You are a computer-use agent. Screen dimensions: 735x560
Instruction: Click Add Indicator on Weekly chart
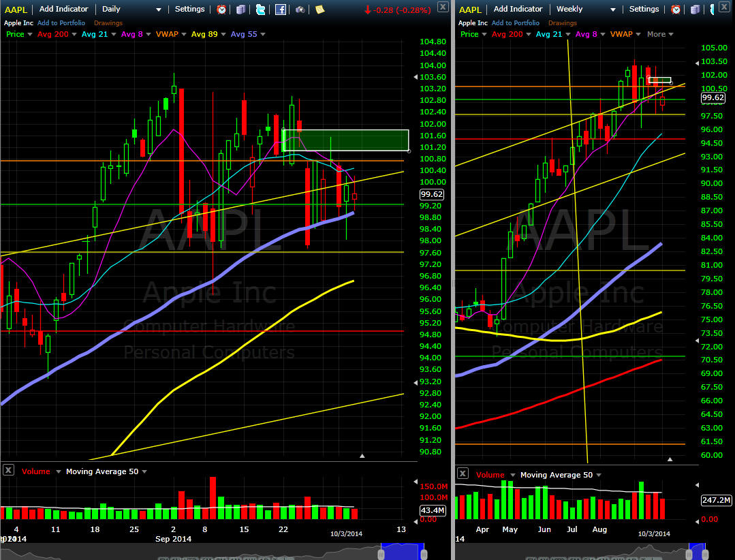[x=518, y=9]
